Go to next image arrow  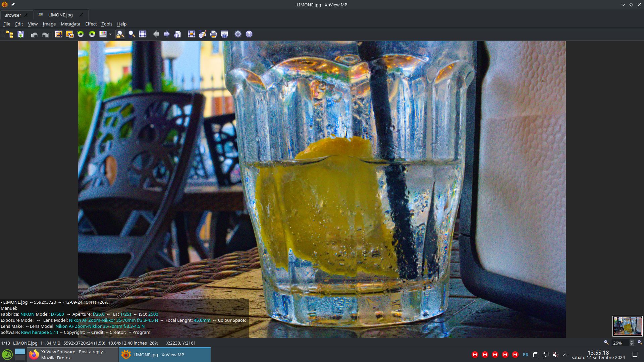[167, 34]
